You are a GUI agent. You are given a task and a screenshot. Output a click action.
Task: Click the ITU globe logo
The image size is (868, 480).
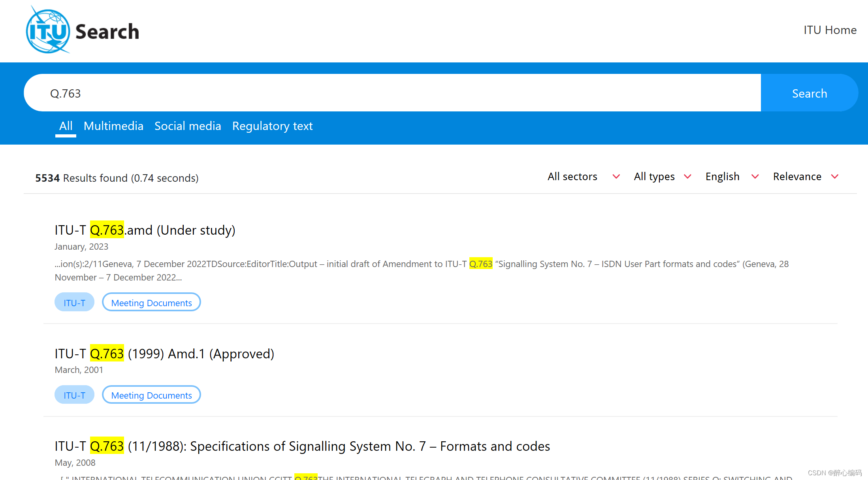[x=48, y=31]
